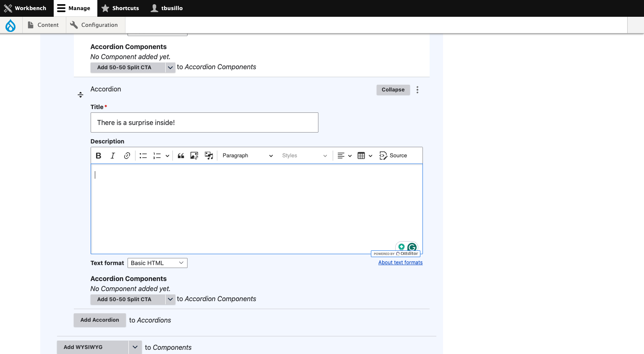The width and height of the screenshot is (644, 354).
Task: Toggle bold formatting in the Description editor
Action: 99,156
